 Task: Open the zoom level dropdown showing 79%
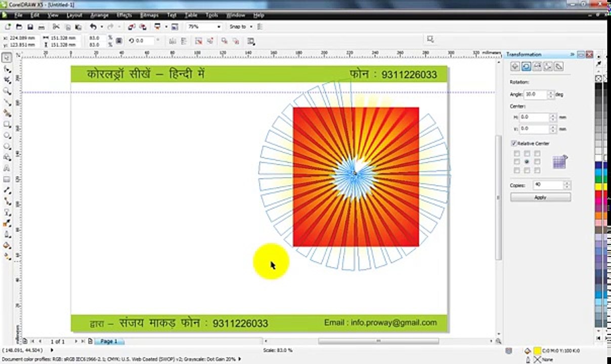click(219, 27)
